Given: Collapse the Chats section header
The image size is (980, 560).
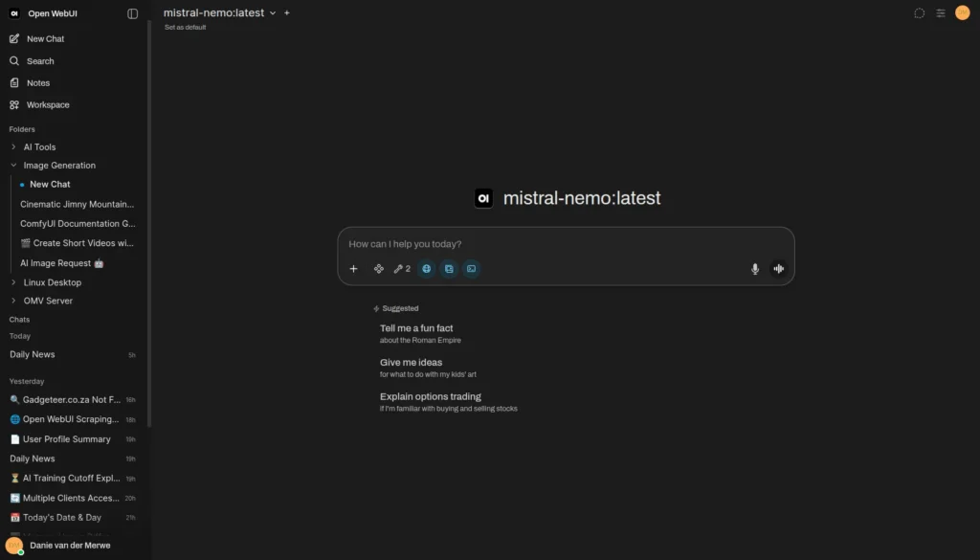Looking at the screenshot, I should (19, 320).
